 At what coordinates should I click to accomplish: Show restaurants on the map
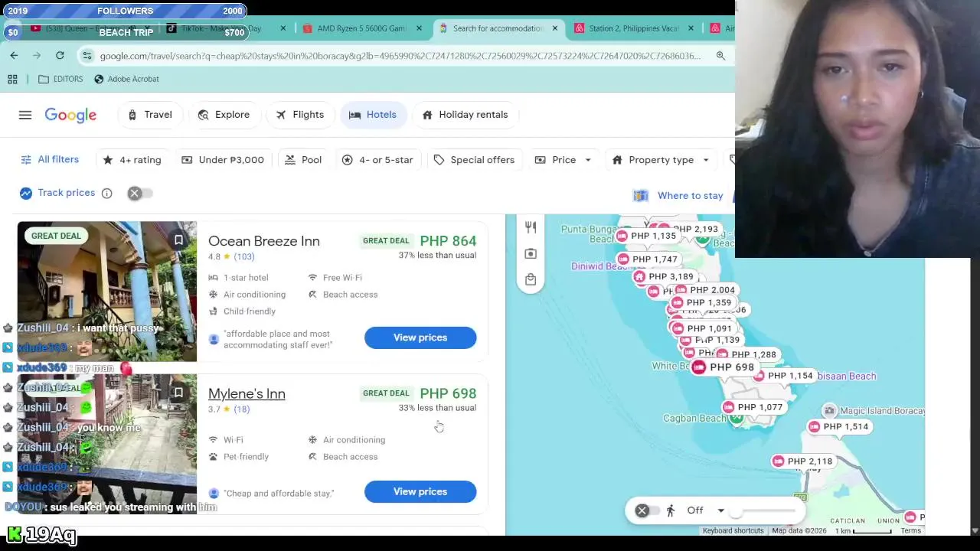tap(531, 227)
